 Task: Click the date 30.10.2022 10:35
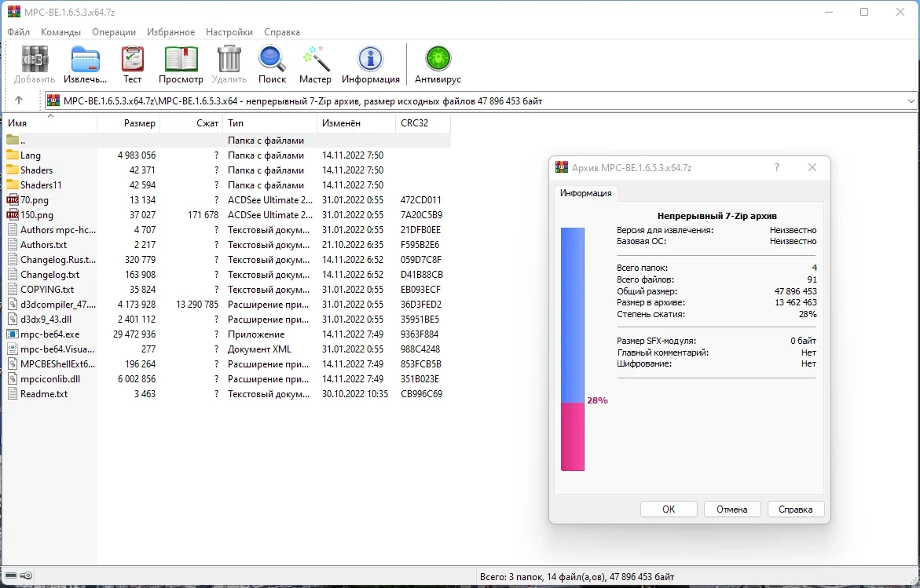[355, 394]
